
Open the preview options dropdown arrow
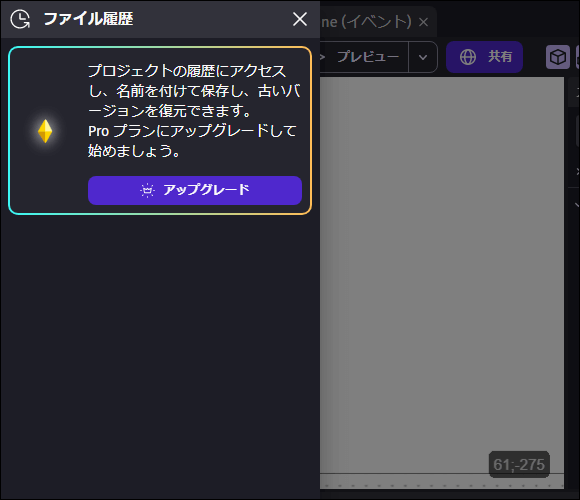point(423,57)
